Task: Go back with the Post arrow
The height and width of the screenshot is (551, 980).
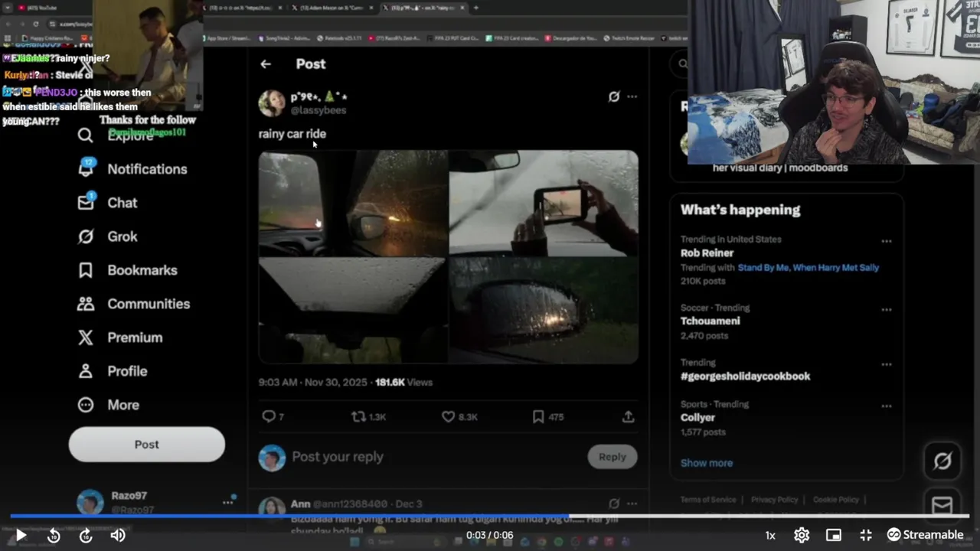Action: pos(266,64)
